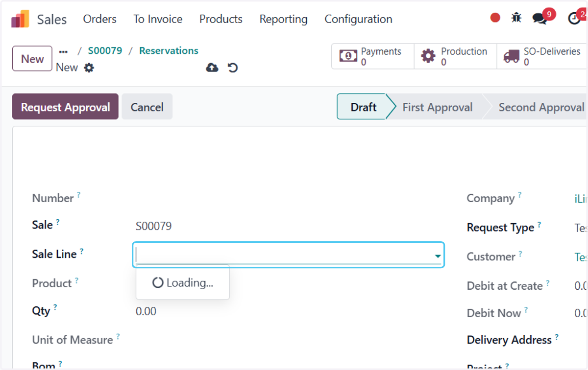This screenshot has width=588, height=370.
Task: Open the To Invoice menu
Action: pos(158,19)
